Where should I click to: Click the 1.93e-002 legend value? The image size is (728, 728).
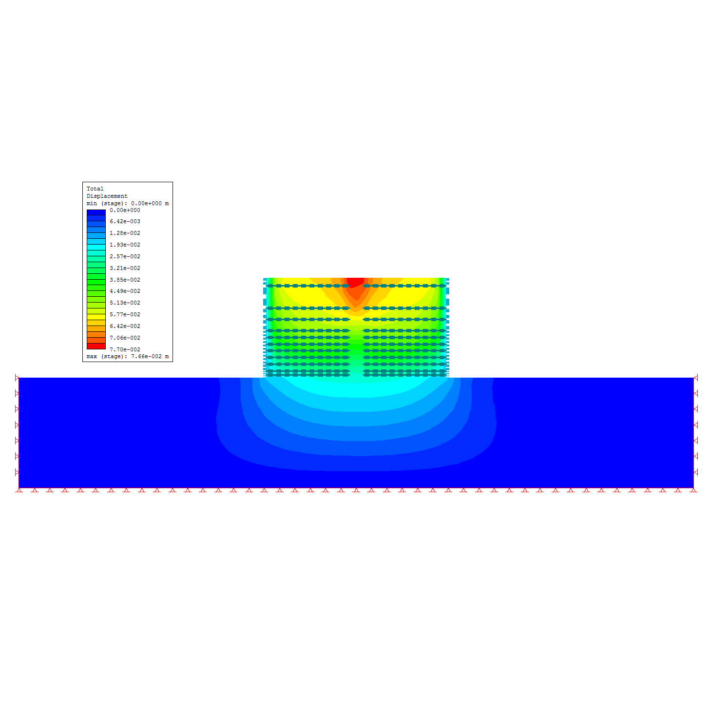click(x=125, y=245)
